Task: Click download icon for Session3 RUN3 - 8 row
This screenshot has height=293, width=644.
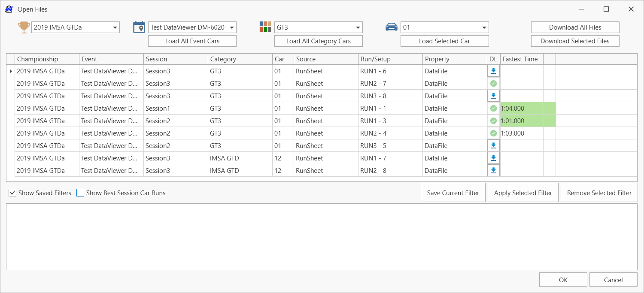Action: tap(493, 96)
